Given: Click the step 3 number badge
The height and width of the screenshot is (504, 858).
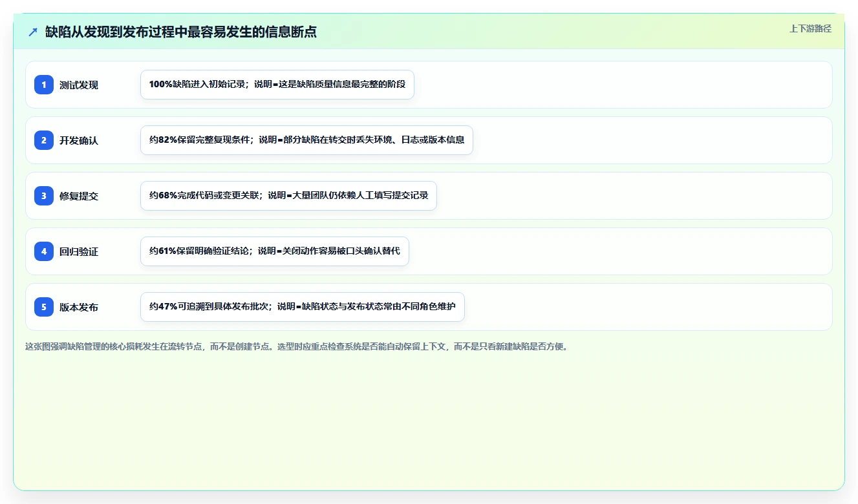Looking at the screenshot, I should (44, 196).
